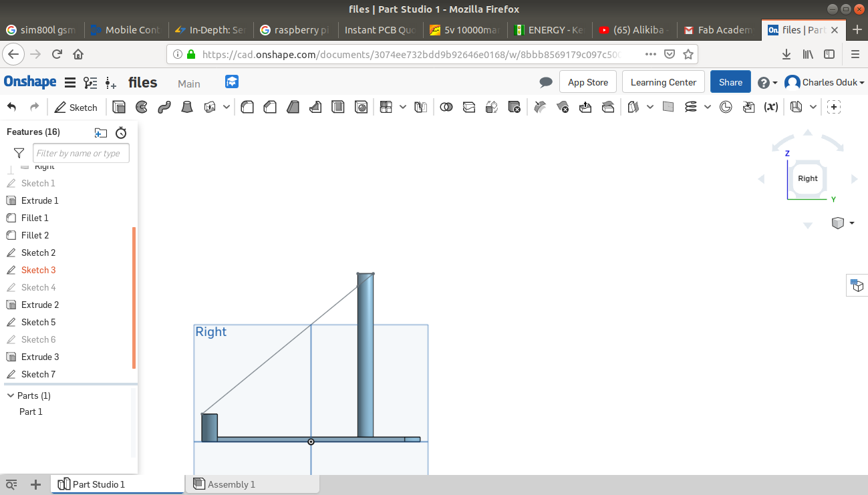Select the Split tool
This screenshot has width=868, height=495.
[x=469, y=107]
